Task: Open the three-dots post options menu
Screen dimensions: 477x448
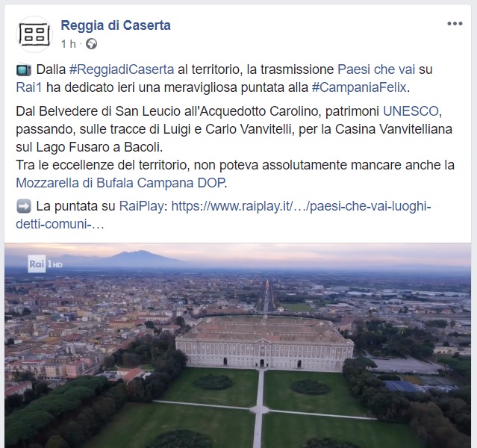Action: (455, 24)
